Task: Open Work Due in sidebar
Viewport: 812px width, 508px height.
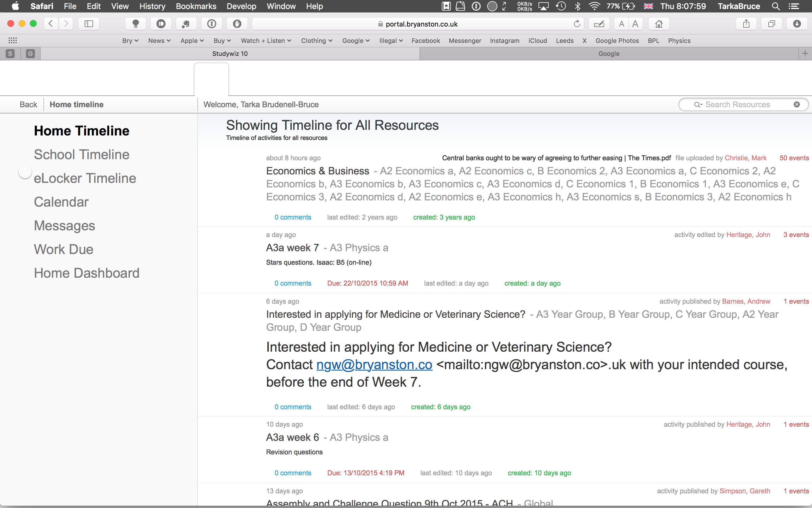Action: click(x=63, y=249)
